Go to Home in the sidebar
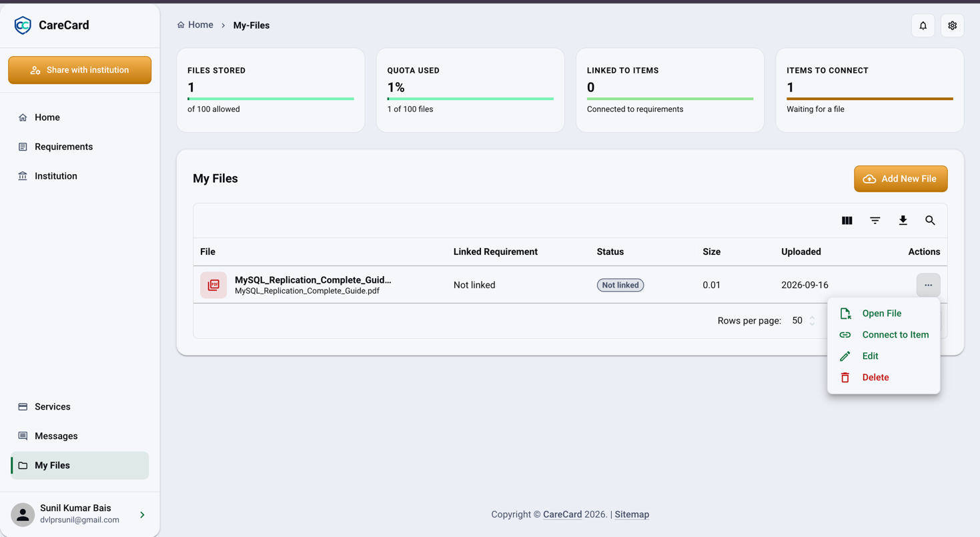Image resolution: width=980 pixels, height=537 pixels. pyautogui.click(x=80, y=117)
